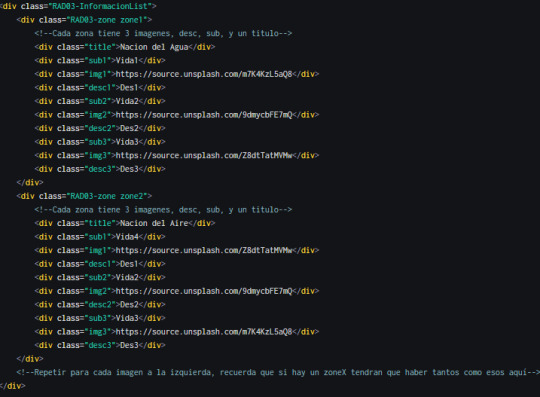540x397 pixels.
Task: Click the "RAD03-zone zone1" class string
Action: tap(106, 20)
